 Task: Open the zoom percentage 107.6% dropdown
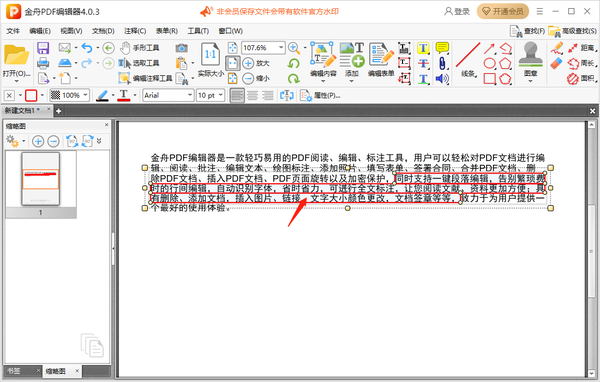[281, 47]
